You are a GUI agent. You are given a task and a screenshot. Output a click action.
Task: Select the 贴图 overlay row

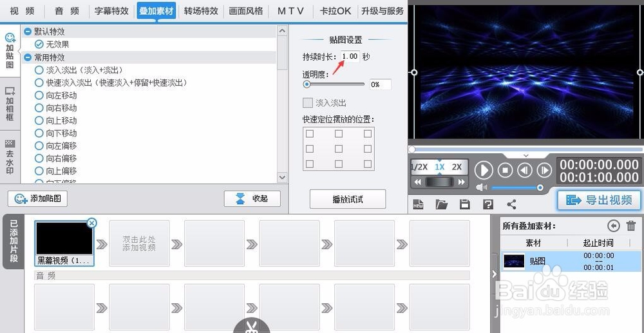coord(571,261)
